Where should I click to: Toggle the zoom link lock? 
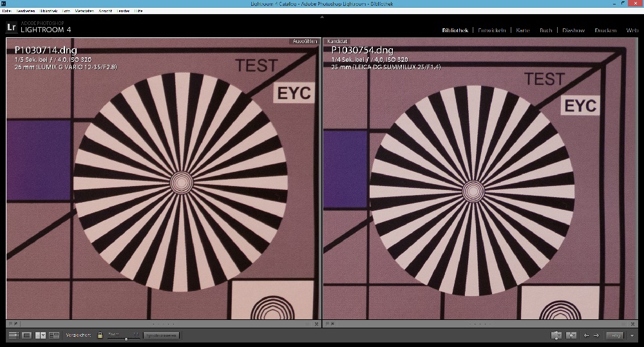[100, 335]
